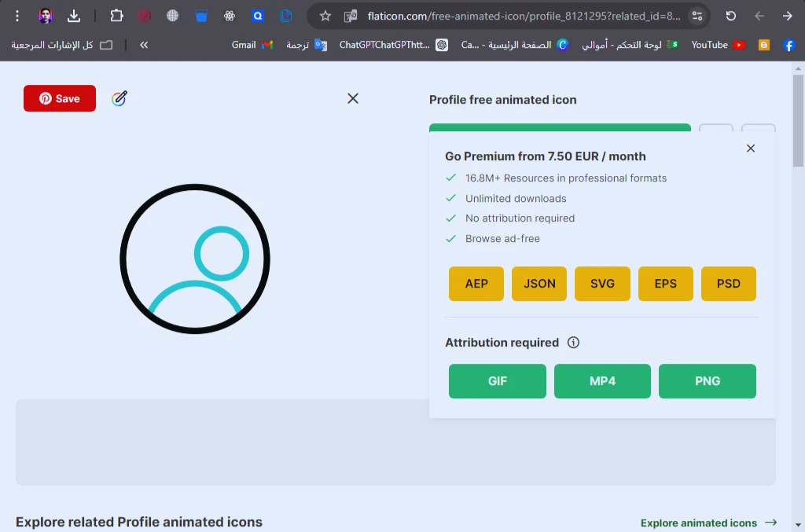Bookmark this page with the star icon
This screenshot has width=805, height=532.
coord(325,16)
